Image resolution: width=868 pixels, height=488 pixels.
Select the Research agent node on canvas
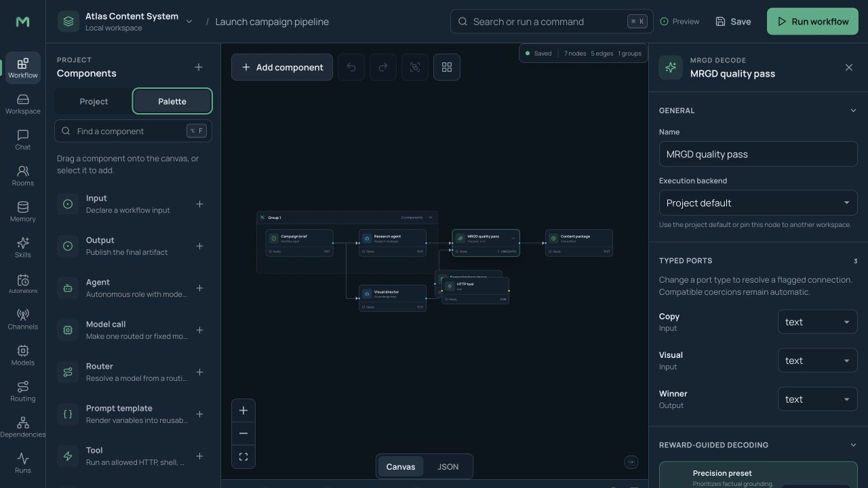click(393, 243)
